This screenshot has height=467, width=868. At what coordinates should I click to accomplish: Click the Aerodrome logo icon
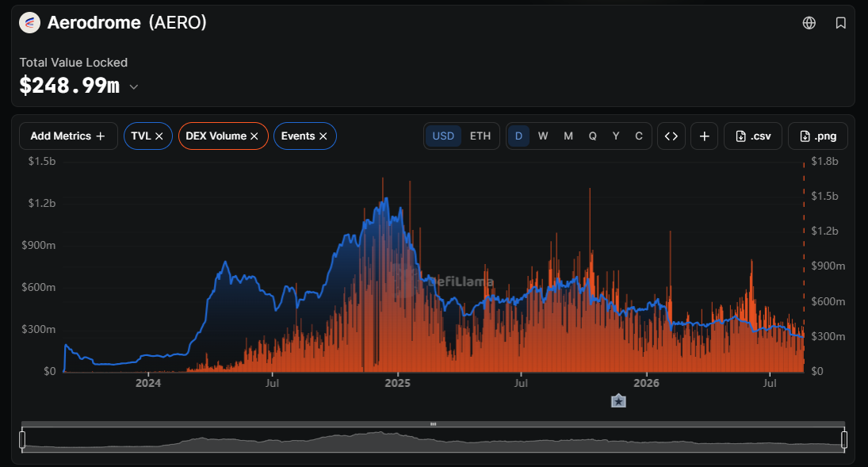(29, 23)
